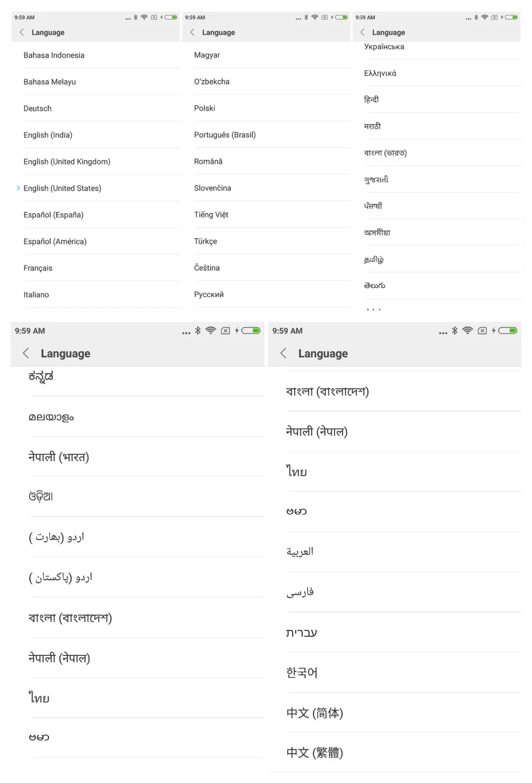Select English (United States) language
The image size is (532, 783).
(x=96, y=188)
